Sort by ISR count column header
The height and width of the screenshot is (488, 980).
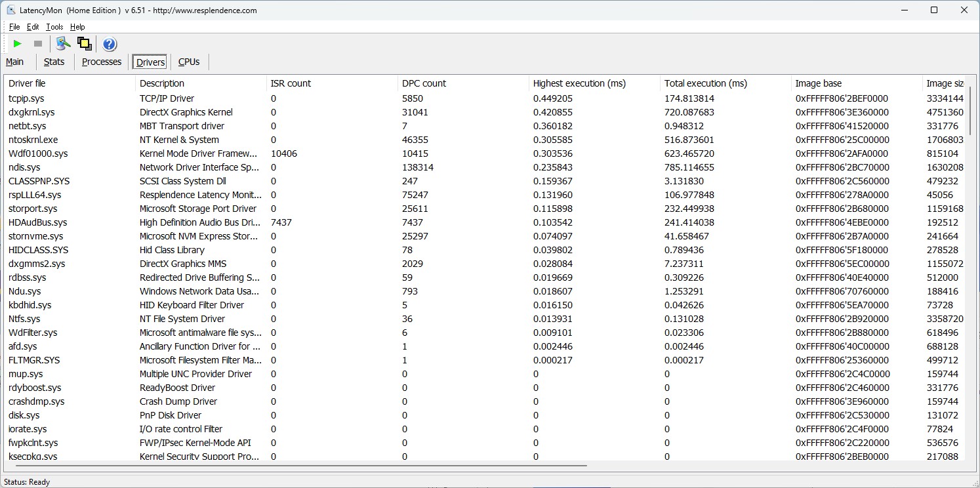coord(332,83)
